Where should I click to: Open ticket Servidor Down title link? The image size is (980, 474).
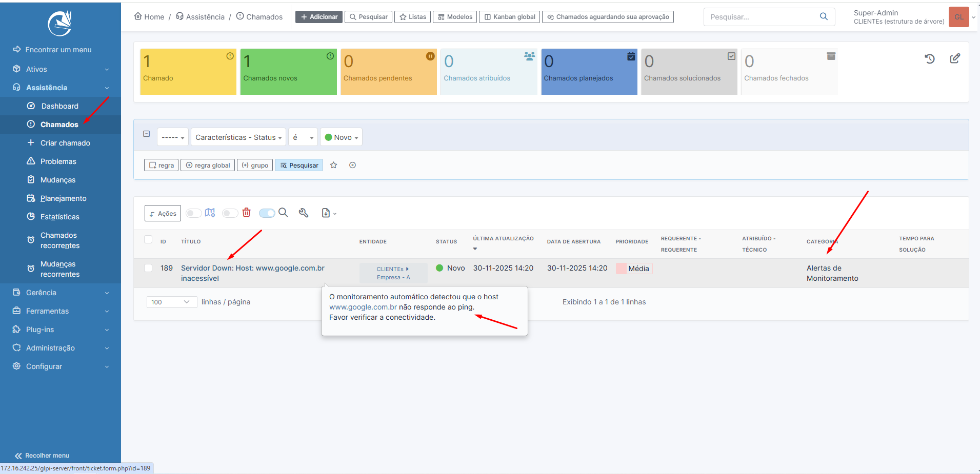click(x=252, y=268)
